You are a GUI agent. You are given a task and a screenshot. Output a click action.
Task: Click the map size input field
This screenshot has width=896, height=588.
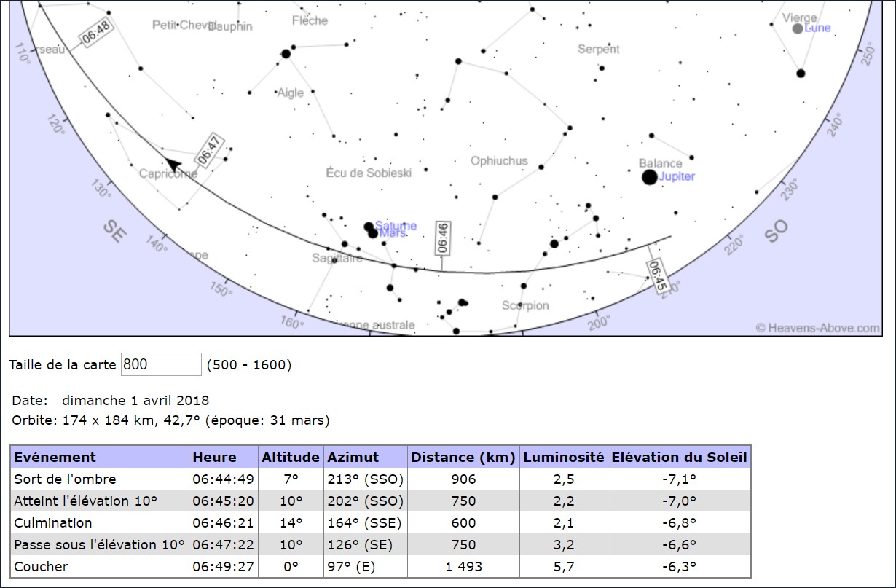click(x=161, y=364)
